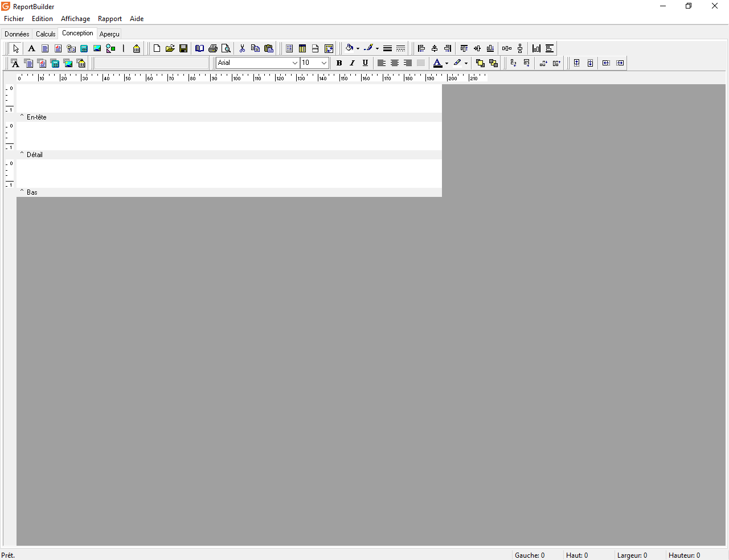The image size is (729, 560).
Task: Apply font color with underlined A
Action: (x=437, y=63)
